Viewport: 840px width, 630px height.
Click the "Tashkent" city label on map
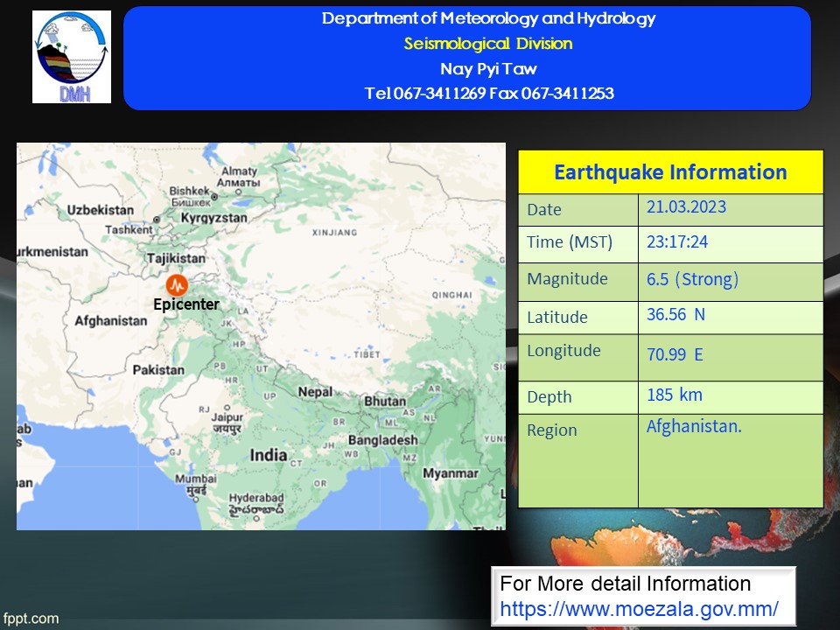tap(129, 230)
